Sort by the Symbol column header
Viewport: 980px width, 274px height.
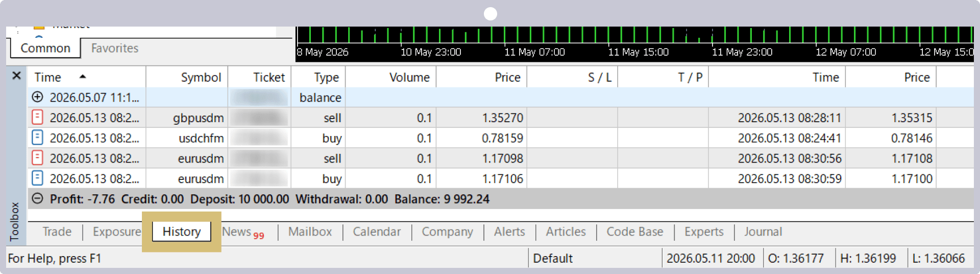(201, 77)
